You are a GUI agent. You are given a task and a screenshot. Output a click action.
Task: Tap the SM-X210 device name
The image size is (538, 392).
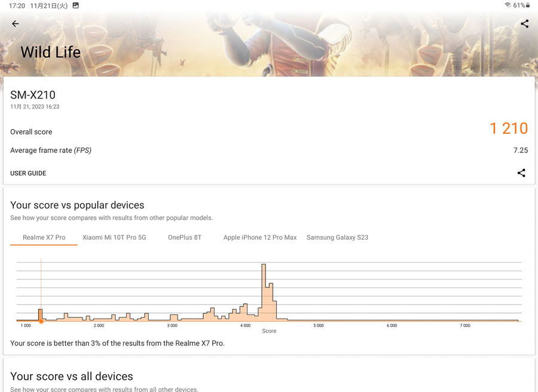[x=33, y=94]
